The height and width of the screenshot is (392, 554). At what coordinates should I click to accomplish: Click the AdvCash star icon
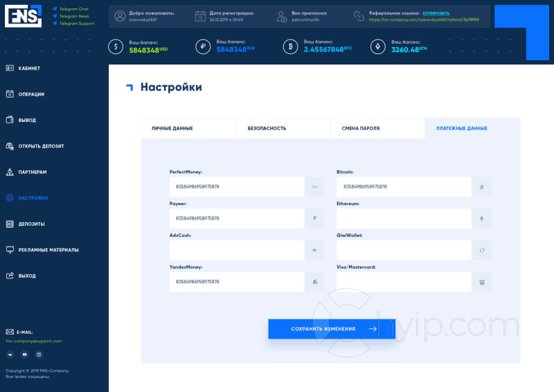coord(314,250)
